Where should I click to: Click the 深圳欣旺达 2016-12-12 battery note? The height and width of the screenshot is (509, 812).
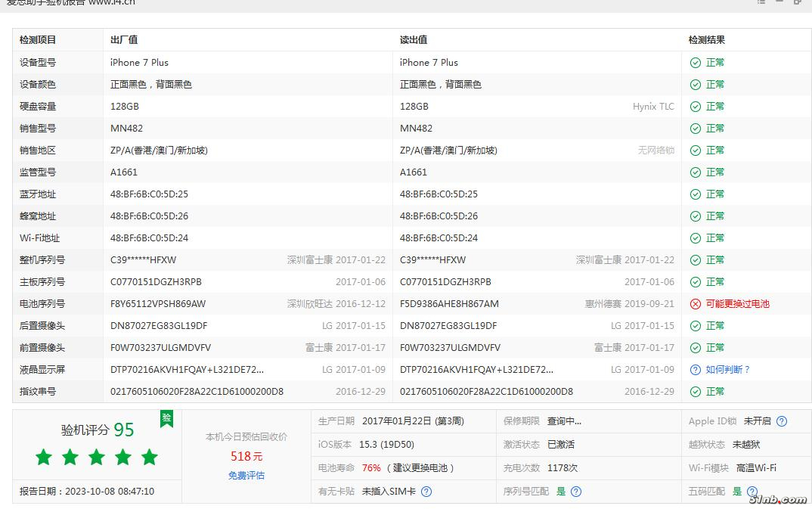pos(336,304)
